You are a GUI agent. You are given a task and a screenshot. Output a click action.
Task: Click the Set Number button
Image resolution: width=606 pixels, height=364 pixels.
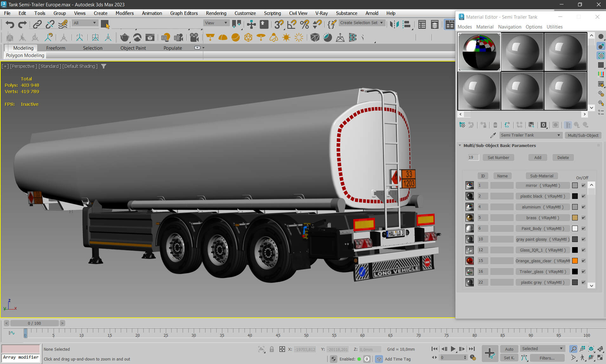[x=498, y=157]
